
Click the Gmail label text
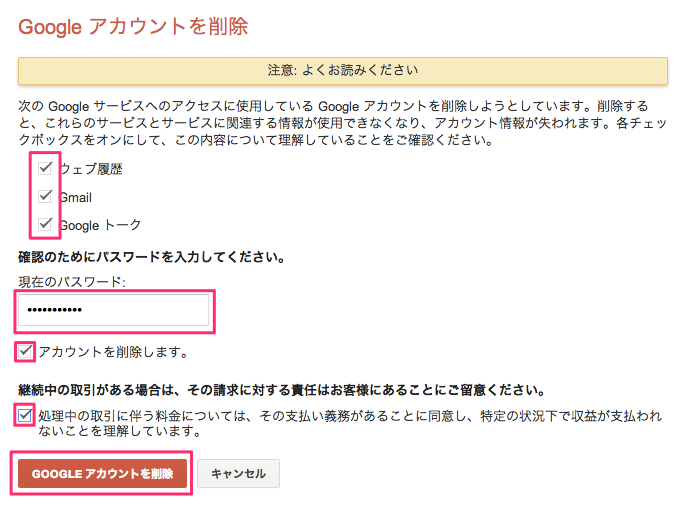(x=75, y=198)
